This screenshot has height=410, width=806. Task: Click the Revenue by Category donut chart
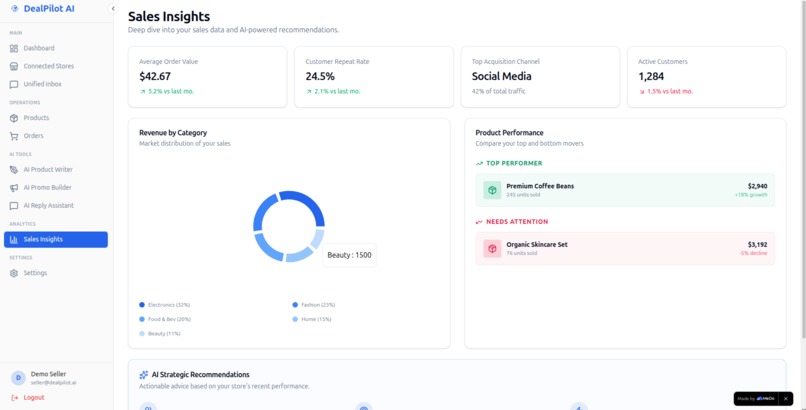coord(289,226)
